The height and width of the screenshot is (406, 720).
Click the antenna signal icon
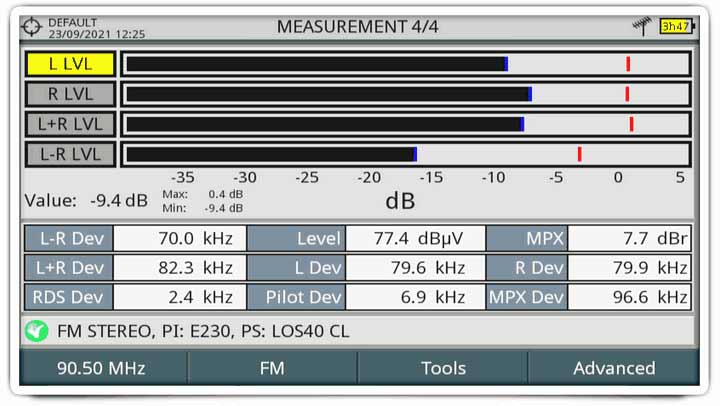tap(641, 26)
